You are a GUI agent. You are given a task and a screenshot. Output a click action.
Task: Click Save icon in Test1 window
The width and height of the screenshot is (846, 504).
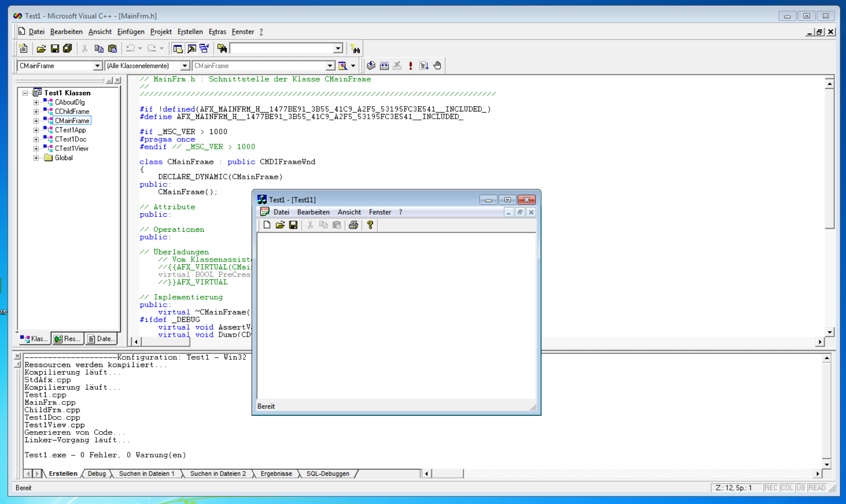[x=293, y=225]
